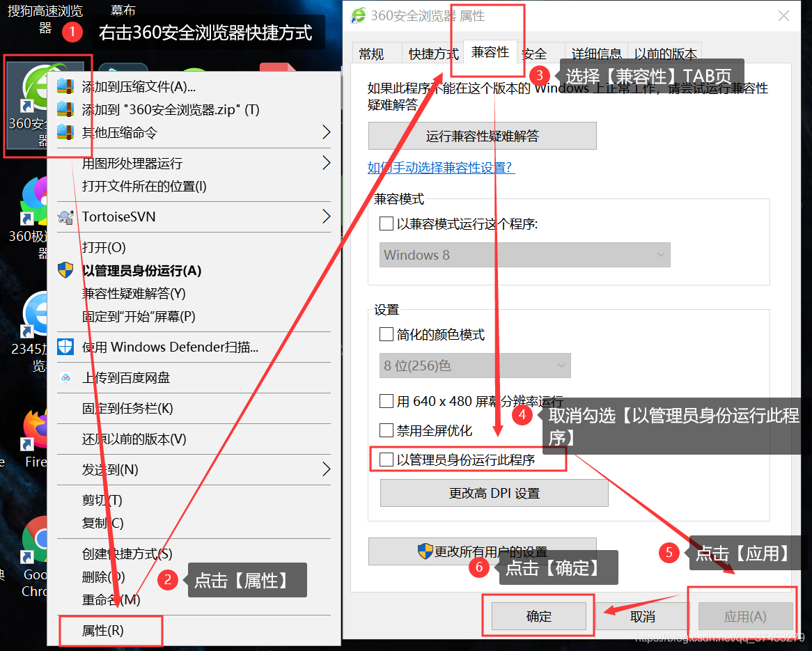The height and width of the screenshot is (651, 812).
Task: Choose 上传到百度网盘
Action: 194,377
